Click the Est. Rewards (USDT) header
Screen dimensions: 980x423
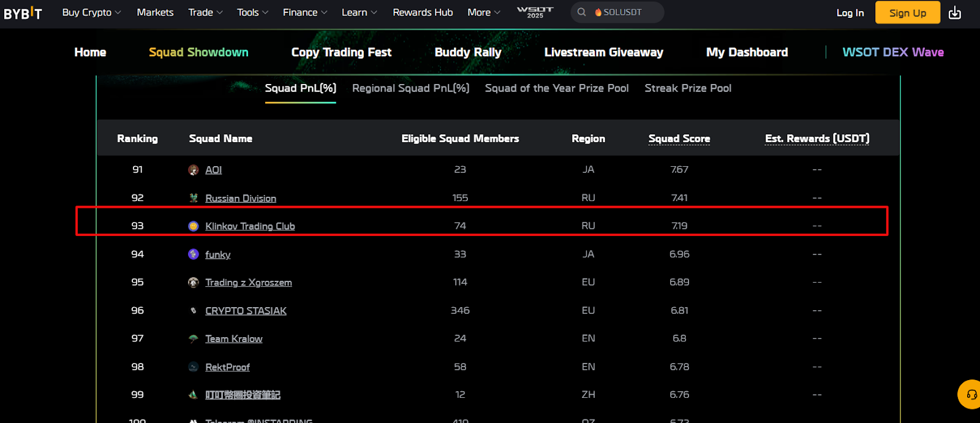coord(817,139)
